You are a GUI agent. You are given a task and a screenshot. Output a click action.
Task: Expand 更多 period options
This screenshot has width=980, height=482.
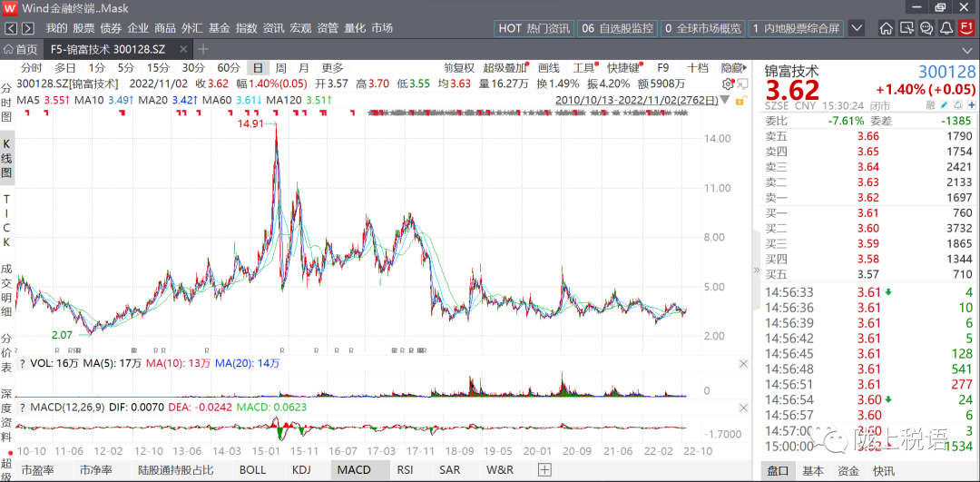[332, 68]
